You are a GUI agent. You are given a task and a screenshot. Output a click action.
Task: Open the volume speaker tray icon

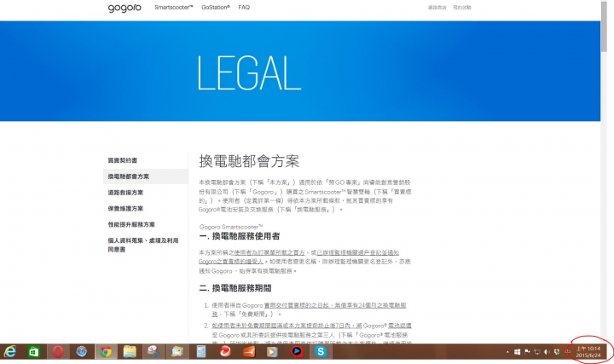click(x=547, y=352)
